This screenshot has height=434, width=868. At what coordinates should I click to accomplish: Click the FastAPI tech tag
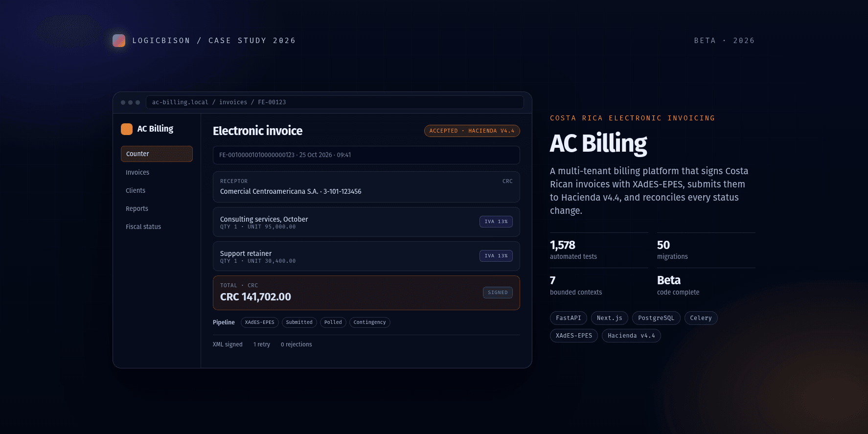pyautogui.click(x=569, y=318)
